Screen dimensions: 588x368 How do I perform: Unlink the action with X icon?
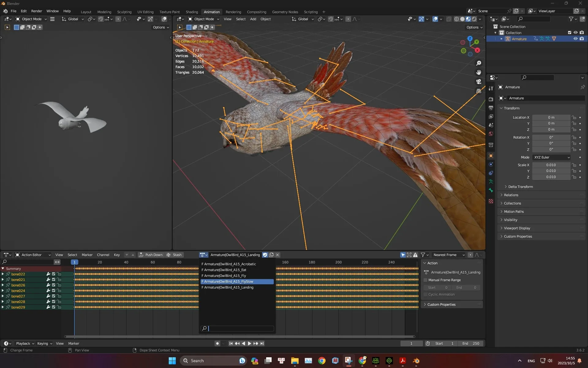(x=277, y=255)
